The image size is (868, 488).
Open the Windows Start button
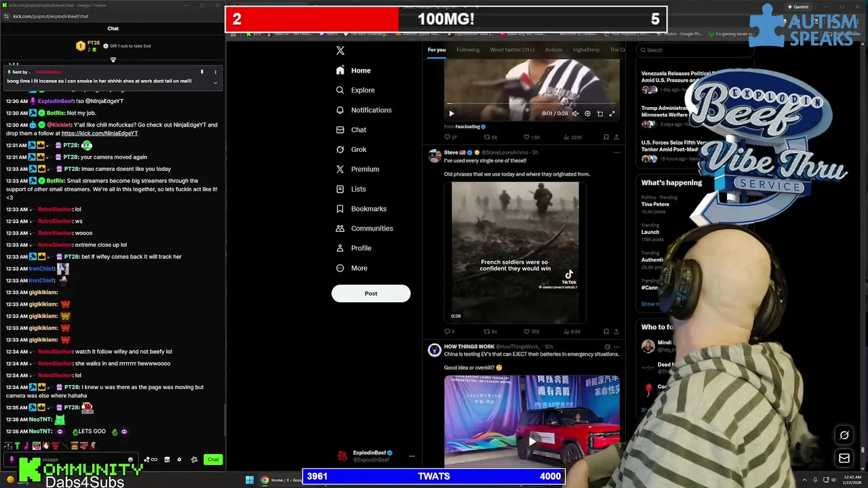point(250,481)
